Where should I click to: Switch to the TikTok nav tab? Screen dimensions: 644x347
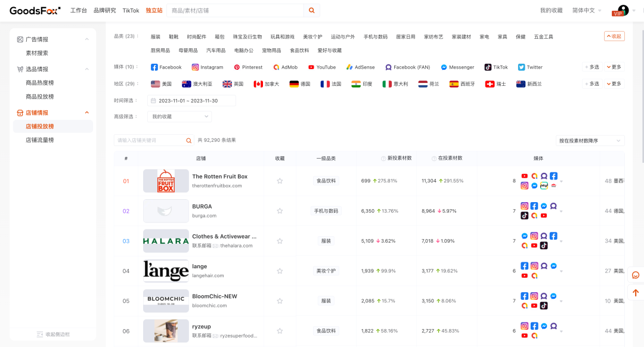point(131,10)
